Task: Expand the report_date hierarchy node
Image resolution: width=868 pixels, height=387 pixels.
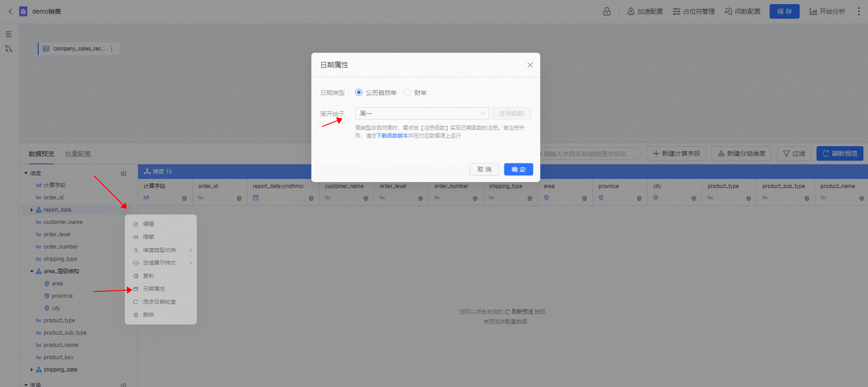Action: pyautogui.click(x=31, y=210)
